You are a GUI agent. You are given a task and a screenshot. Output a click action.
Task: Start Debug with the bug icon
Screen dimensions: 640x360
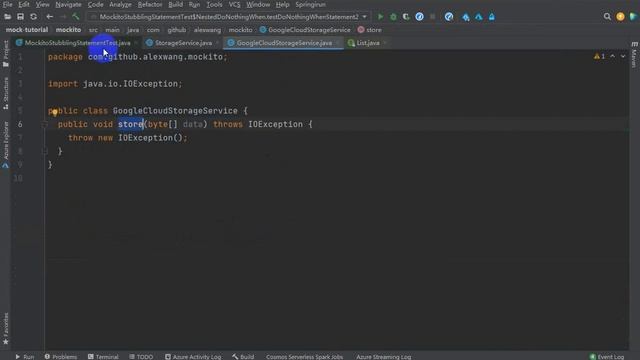393,17
